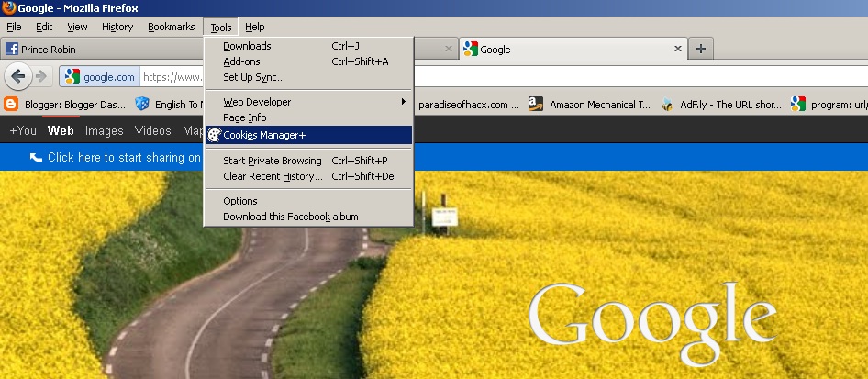
Task: Start Private Browsing from the menu
Action: (x=309, y=161)
